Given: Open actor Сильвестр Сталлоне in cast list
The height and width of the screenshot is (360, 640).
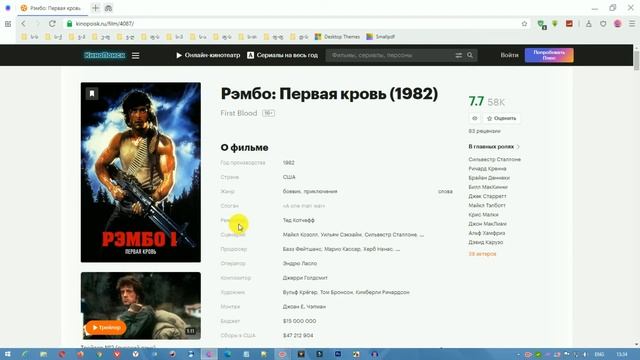Looking at the screenshot, I should tap(495, 159).
